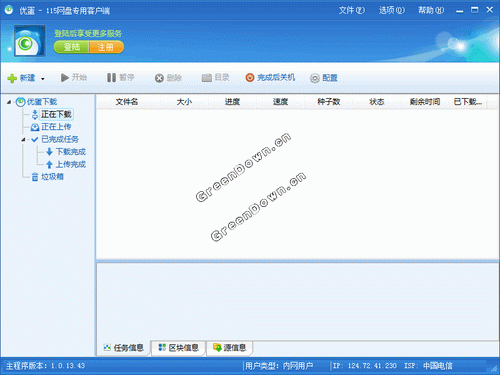Screen dimensions: 500x375
Task: Sort by 大小 column header
Action: click(x=184, y=102)
